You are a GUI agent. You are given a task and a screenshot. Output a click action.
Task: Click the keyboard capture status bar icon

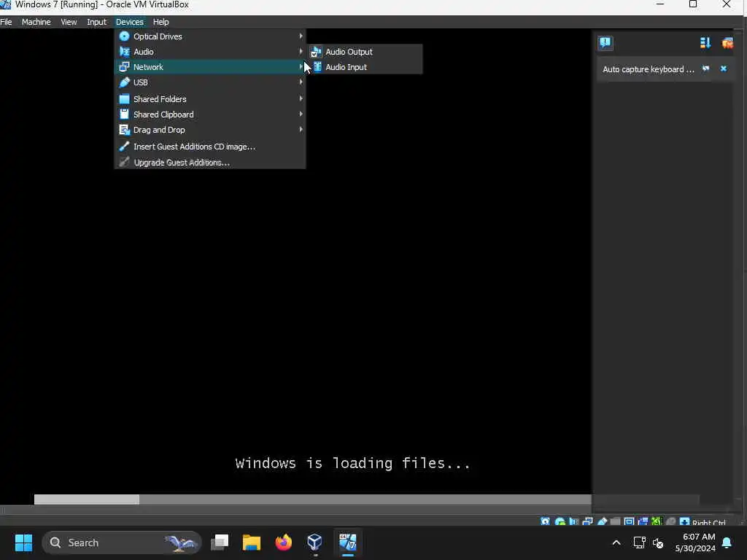pyautogui.click(x=684, y=521)
